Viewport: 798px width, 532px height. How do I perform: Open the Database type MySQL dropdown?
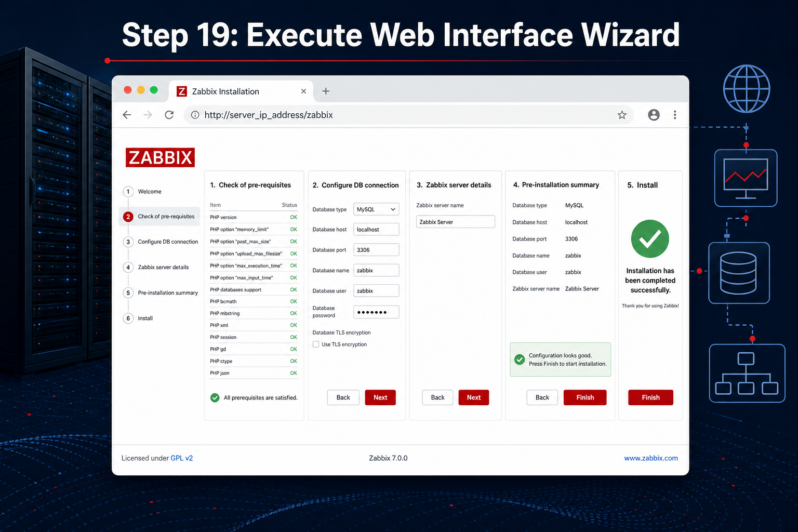tap(376, 209)
